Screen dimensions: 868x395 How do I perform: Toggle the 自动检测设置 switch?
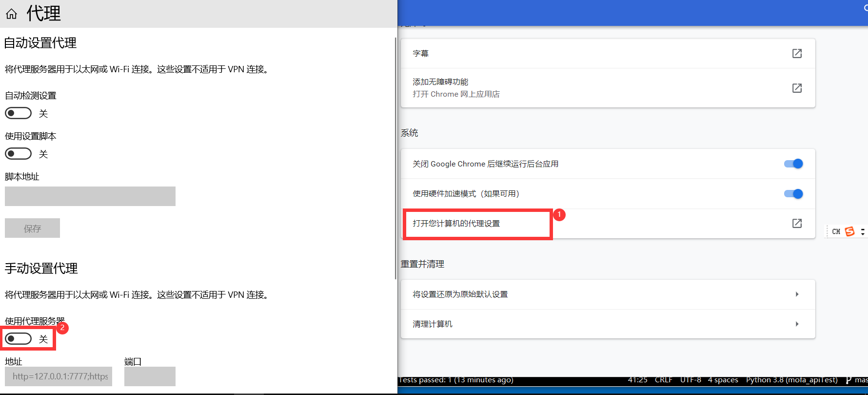(x=18, y=113)
